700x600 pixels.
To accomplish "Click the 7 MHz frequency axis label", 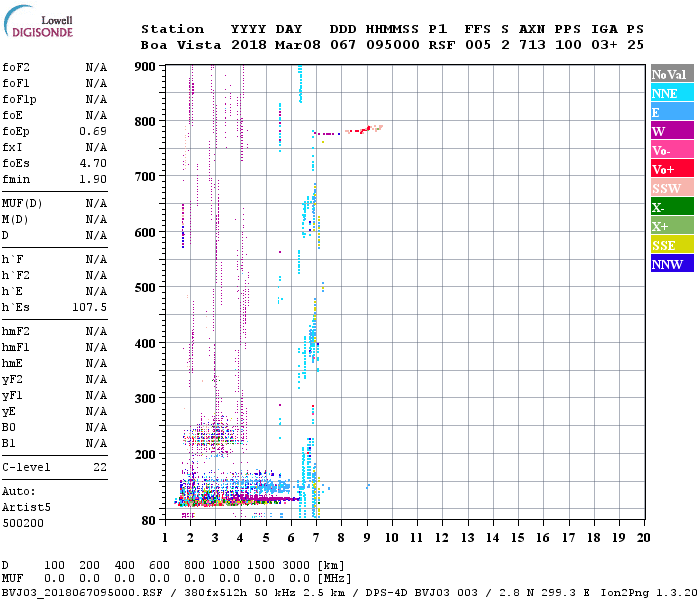I will pos(316,538).
